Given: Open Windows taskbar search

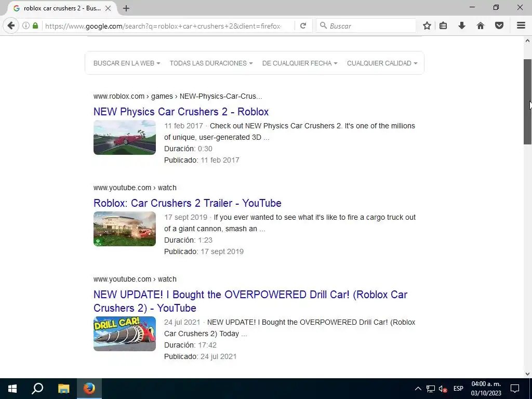Looking at the screenshot, I should (37, 389).
